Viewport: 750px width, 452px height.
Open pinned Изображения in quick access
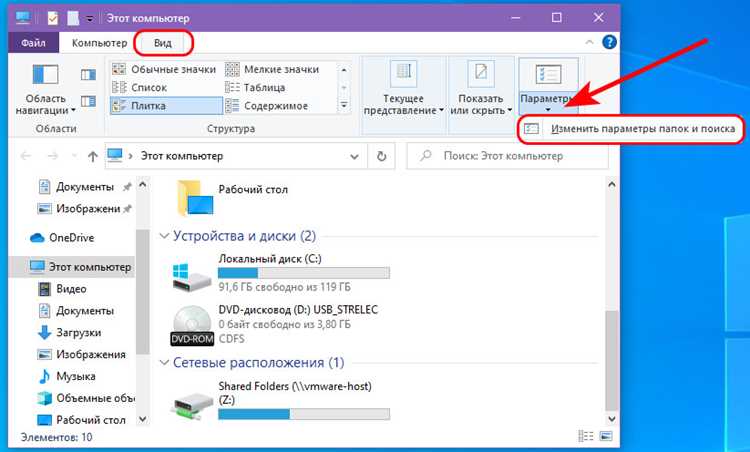84,209
